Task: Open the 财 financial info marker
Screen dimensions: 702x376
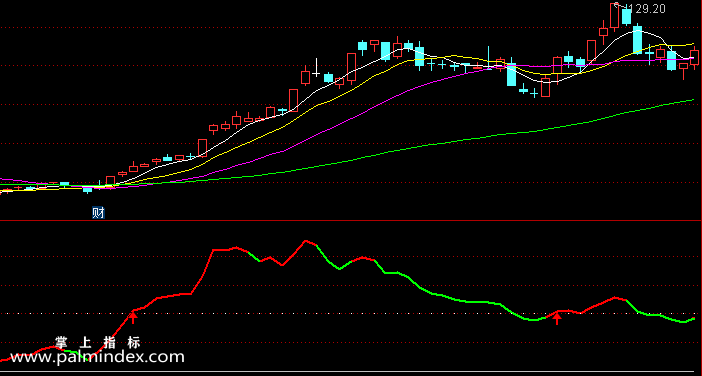Action: click(x=98, y=213)
